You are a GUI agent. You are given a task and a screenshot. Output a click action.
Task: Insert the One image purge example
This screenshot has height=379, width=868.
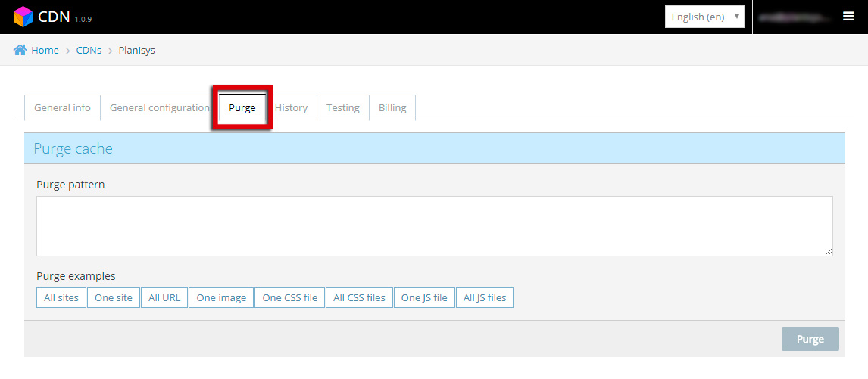tap(221, 297)
